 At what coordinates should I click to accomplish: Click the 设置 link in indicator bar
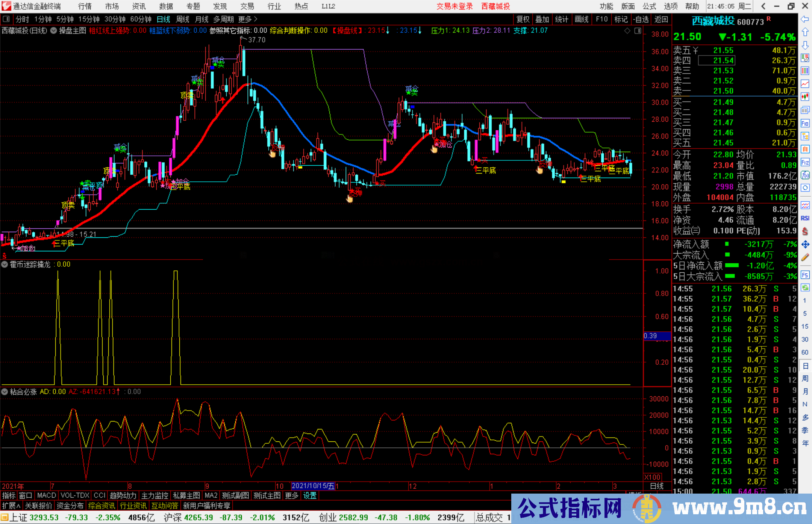[310, 495]
